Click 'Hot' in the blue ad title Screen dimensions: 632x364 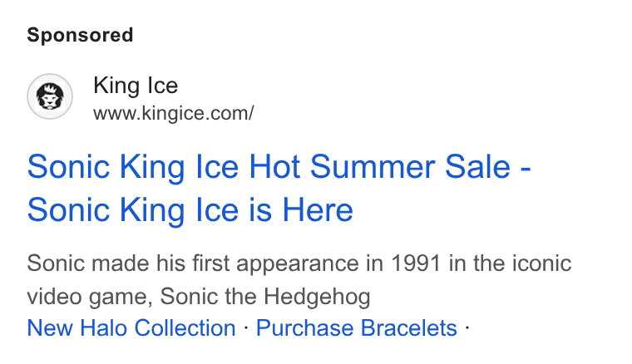coord(274,167)
